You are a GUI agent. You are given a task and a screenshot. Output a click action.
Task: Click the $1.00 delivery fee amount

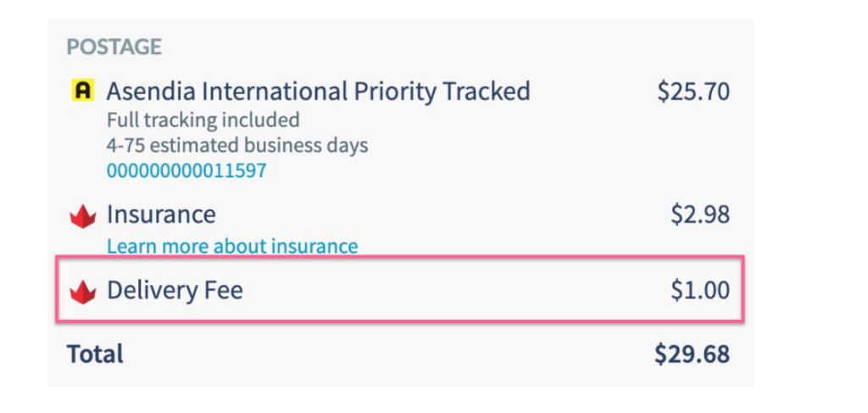click(x=699, y=291)
